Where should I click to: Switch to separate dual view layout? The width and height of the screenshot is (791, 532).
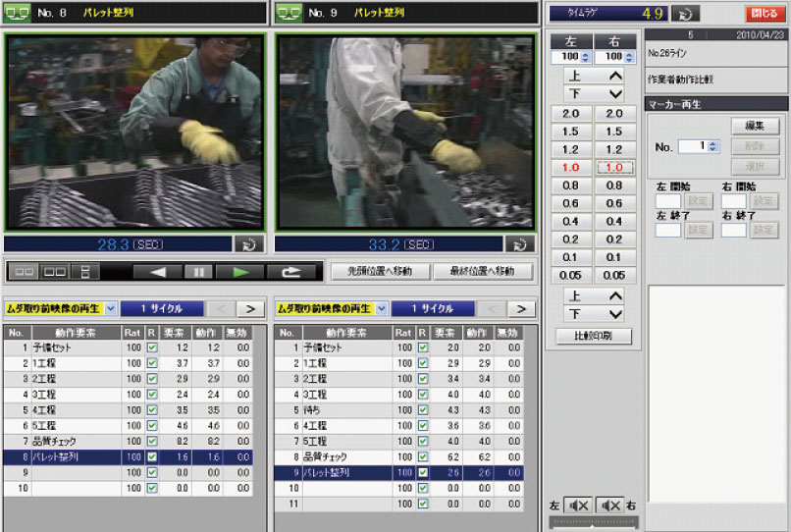pyautogui.click(x=55, y=272)
